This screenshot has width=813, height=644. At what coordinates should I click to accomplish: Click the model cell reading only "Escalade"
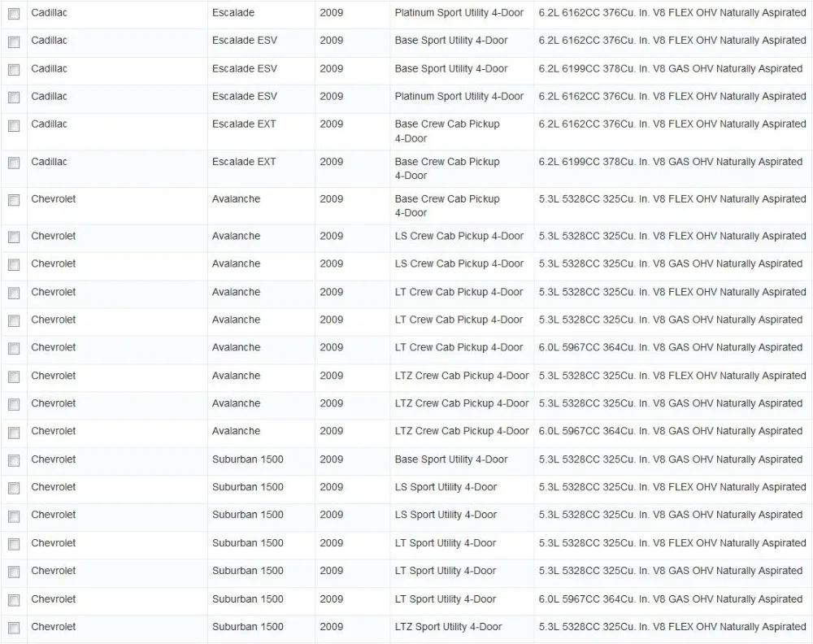[233, 12]
